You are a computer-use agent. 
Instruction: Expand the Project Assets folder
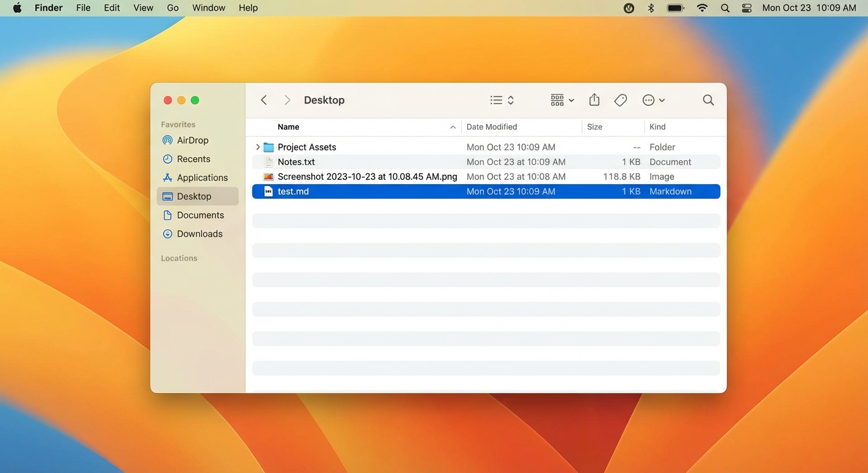258,147
